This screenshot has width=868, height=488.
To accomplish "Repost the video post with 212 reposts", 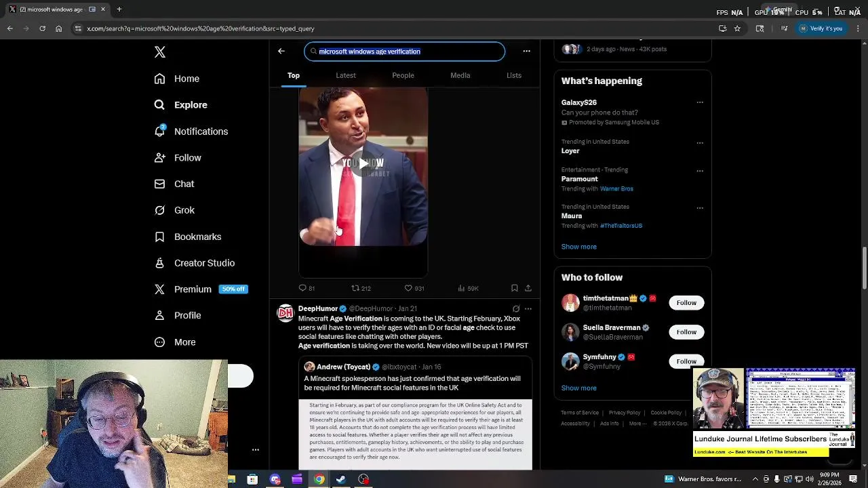I will click(361, 288).
